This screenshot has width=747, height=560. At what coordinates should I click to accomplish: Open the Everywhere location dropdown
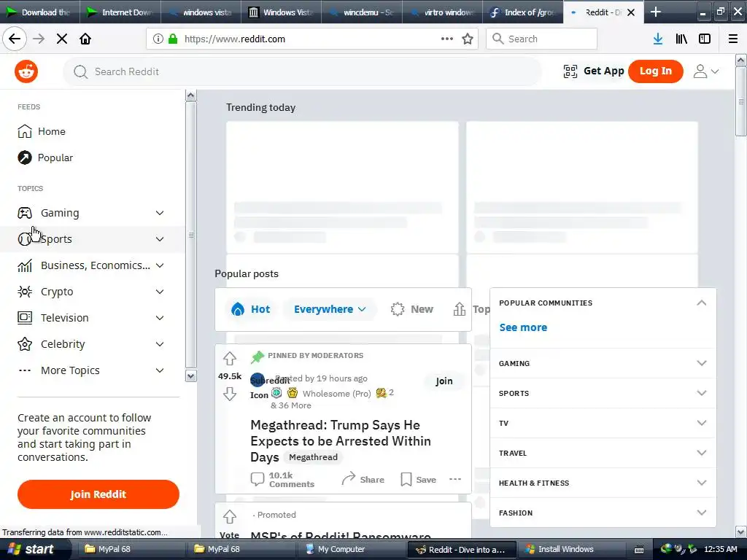tap(330, 309)
